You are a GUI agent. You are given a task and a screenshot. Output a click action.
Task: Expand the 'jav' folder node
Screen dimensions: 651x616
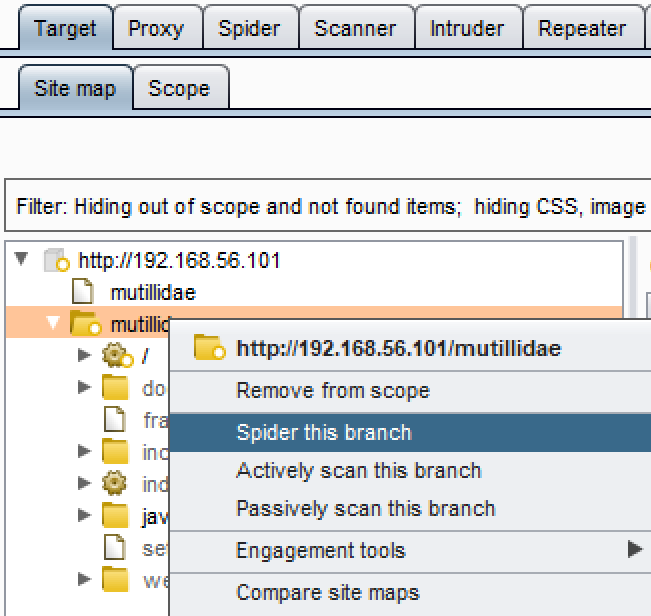(85, 515)
